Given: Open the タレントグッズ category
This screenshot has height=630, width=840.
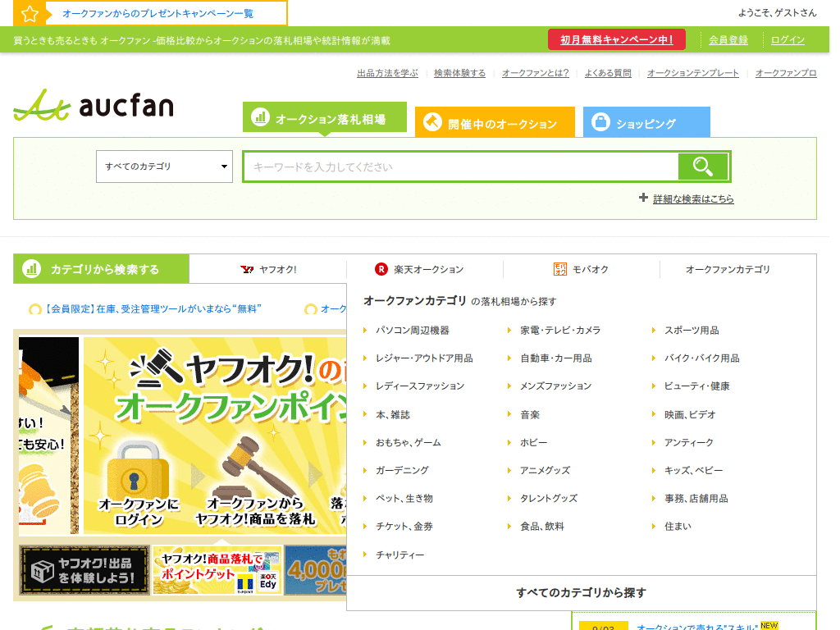Looking at the screenshot, I should click(x=549, y=499).
